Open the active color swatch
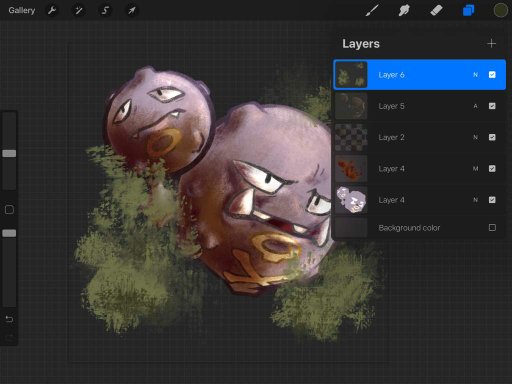 [500, 10]
